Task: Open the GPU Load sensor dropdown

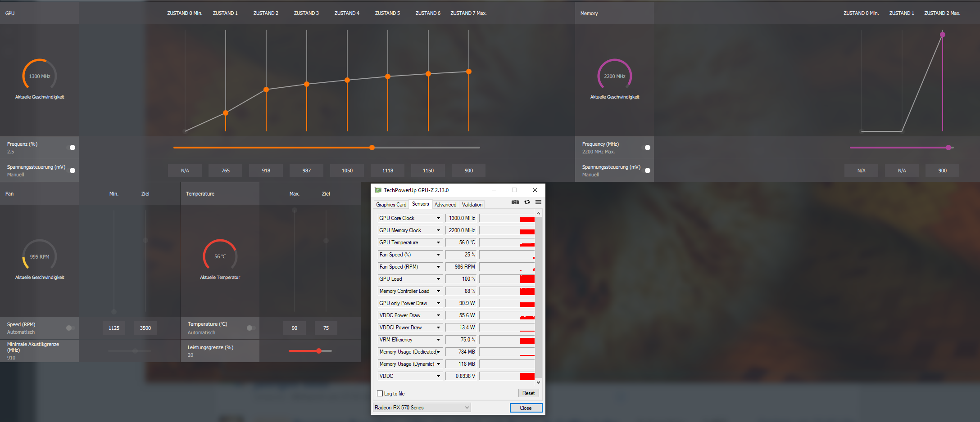Action: [438, 279]
